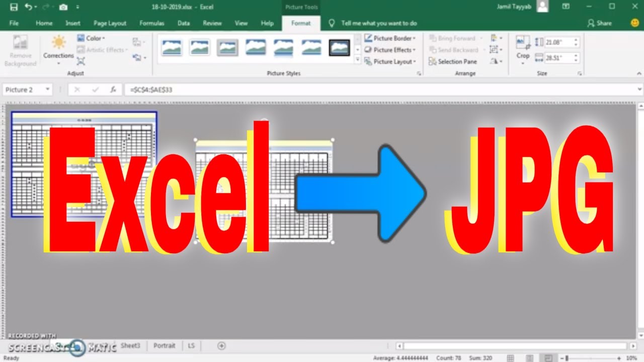Click the zoom slider handle
Viewport: 644px width, 362px height.
(568, 358)
